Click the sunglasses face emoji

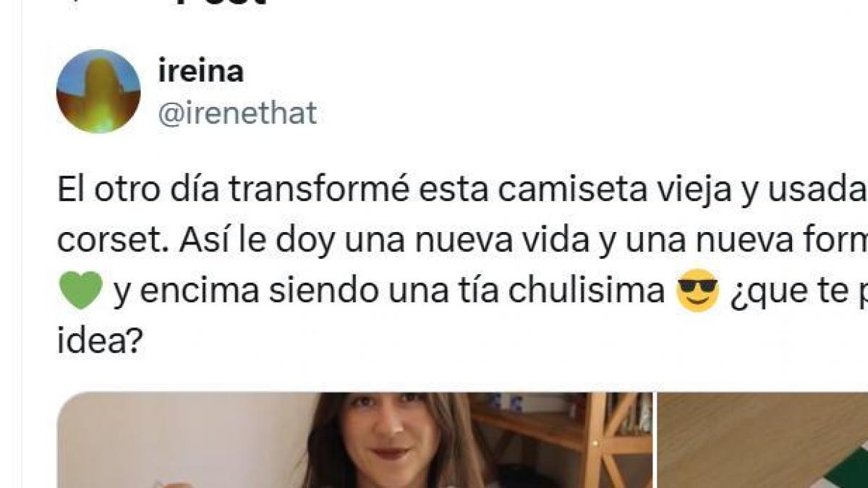pyautogui.click(x=696, y=293)
